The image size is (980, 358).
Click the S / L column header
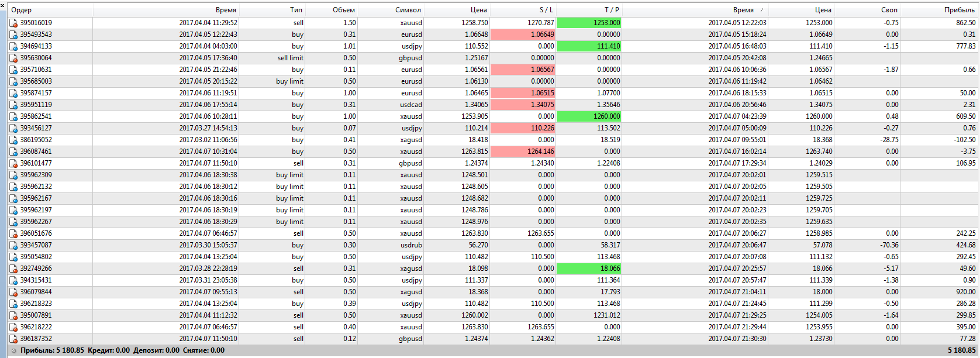click(x=523, y=10)
